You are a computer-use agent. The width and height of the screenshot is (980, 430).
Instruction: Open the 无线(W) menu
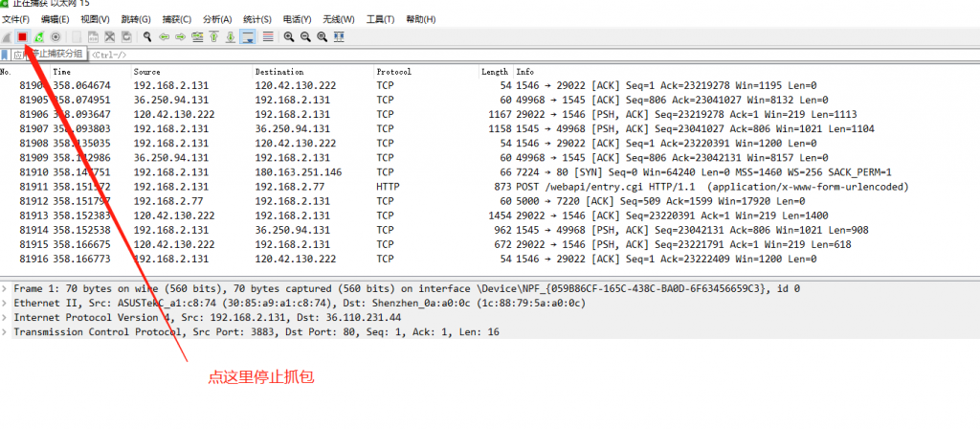339,19
